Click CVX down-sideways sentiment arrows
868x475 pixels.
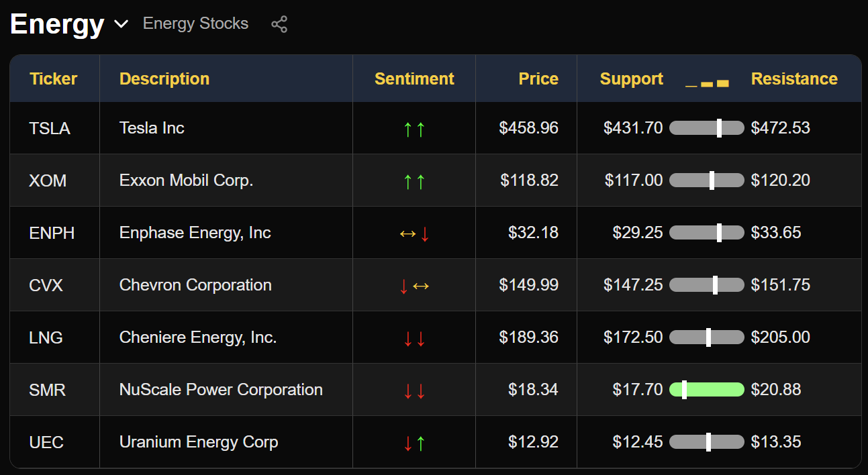414,286
